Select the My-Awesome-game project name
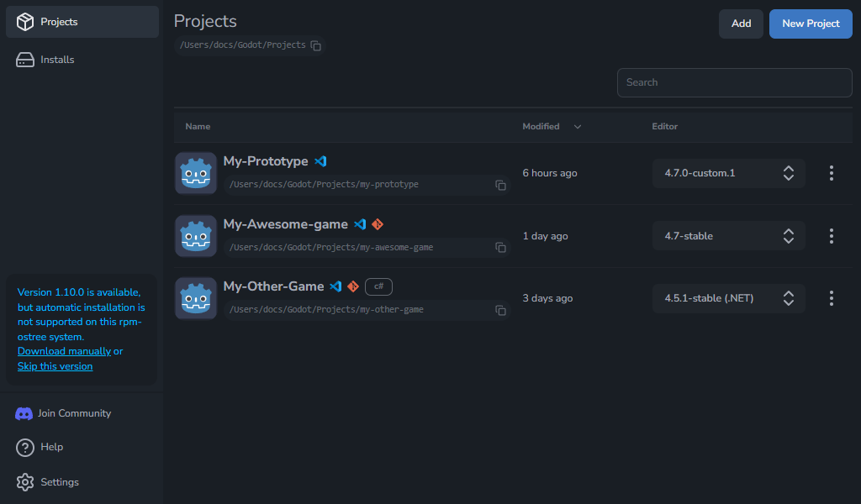Viewport: 861px width, 504px height. (286, 224)
